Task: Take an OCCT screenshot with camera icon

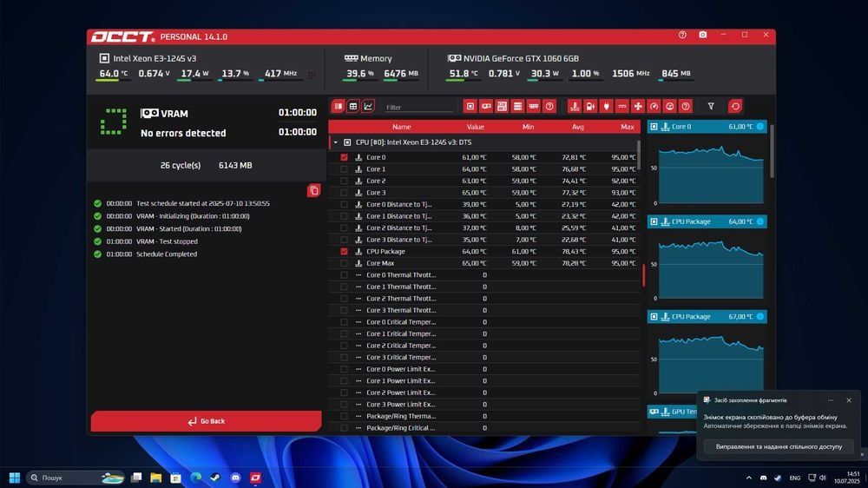Action: (x=703, y=35)
